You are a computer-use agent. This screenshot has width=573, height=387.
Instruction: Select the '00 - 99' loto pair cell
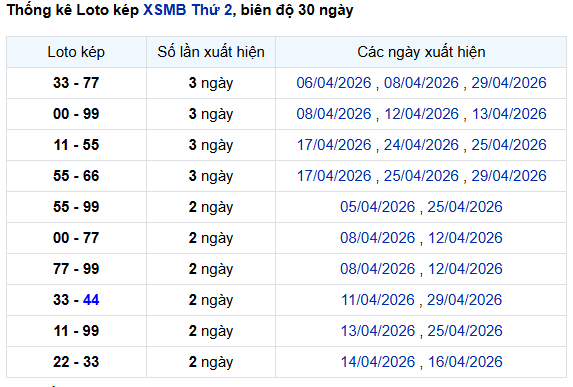coord(76,114)
